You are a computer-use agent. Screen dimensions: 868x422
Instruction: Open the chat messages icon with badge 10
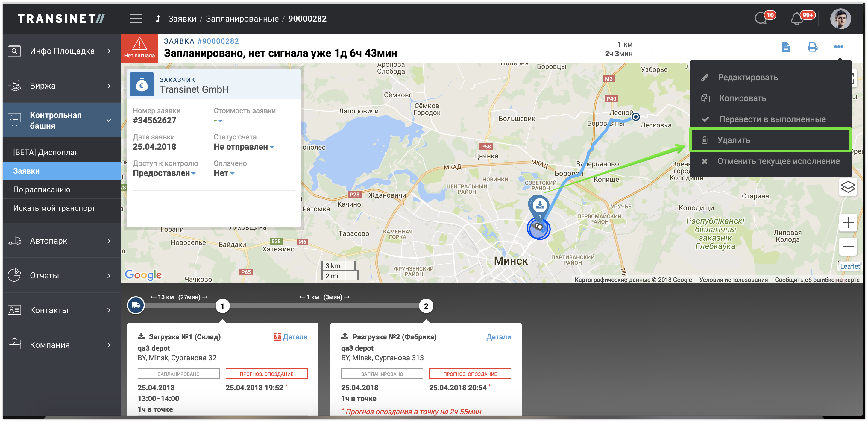pos(761,18)
